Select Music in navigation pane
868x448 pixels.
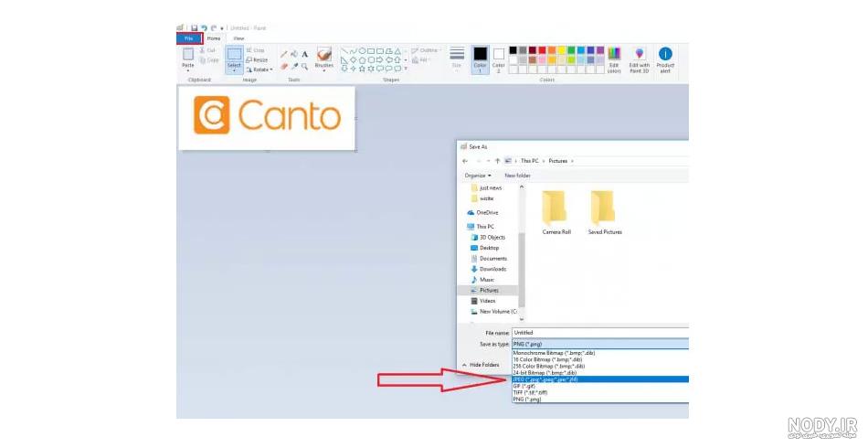click(x=482, y=280)
